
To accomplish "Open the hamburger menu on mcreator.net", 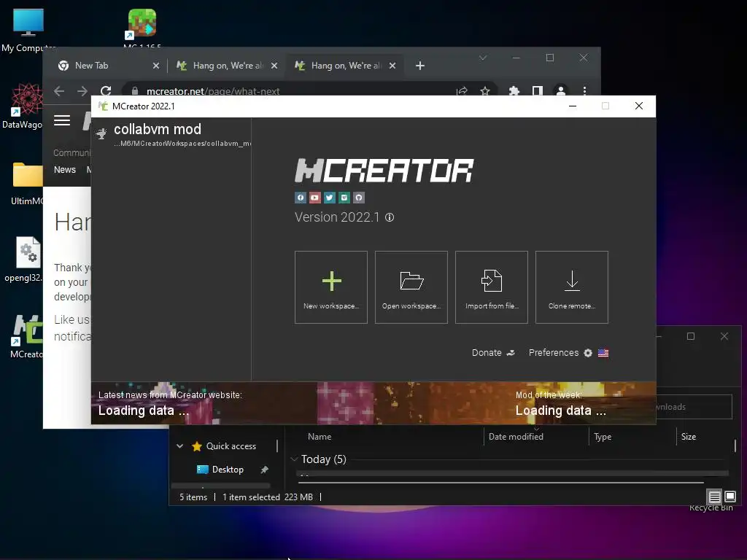I will (x=62, y=120).
